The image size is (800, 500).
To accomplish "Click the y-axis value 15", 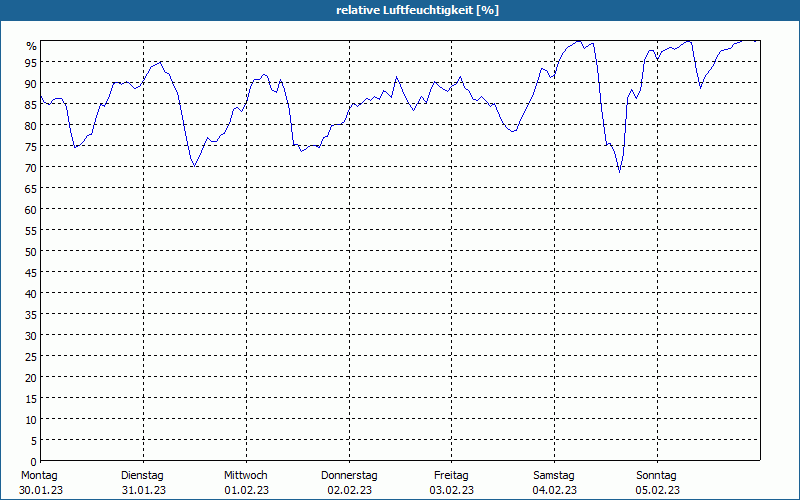I will point(31,398).
